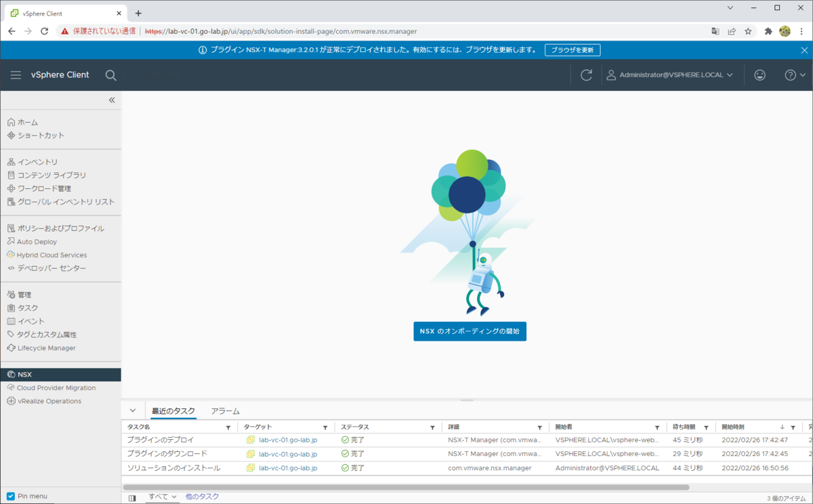Screen dimensions: 813x504
Task: Filter the 待ち時間 column
Action: click(x=706, y=427)
